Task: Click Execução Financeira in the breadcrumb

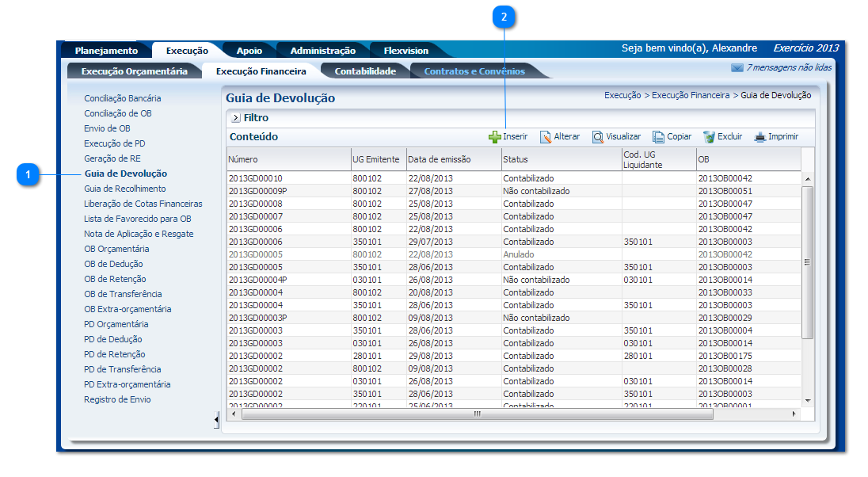Action: pos(691,95)
